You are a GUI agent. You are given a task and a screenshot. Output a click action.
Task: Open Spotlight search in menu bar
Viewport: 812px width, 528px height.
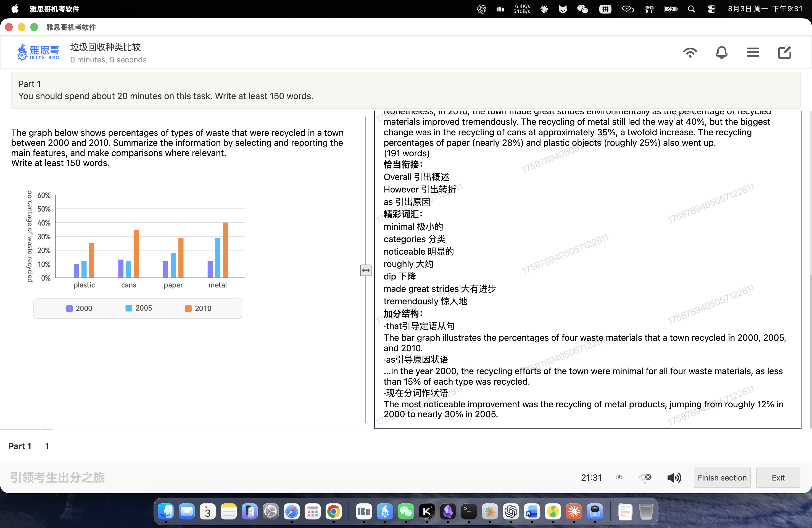691,9
